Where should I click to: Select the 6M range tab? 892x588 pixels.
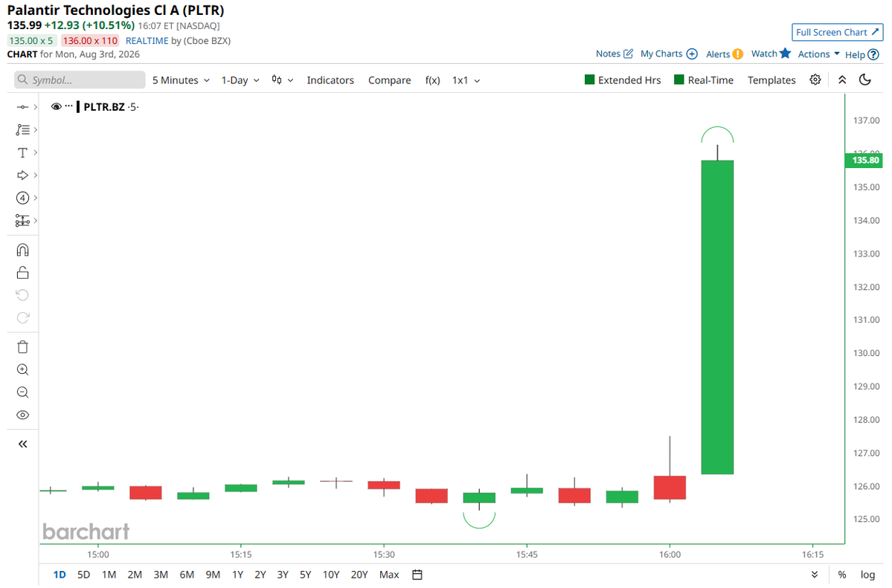[187, 575]
